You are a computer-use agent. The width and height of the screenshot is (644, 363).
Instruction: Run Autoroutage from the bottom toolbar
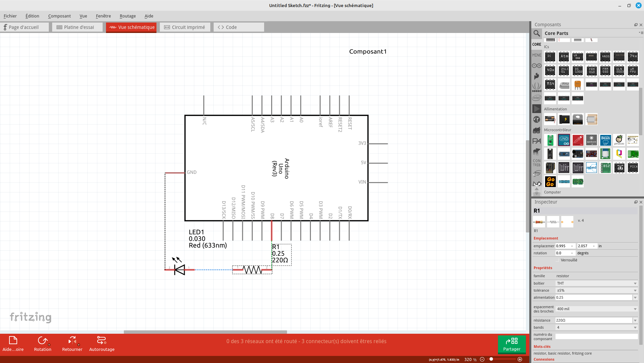tap(102, 343)
